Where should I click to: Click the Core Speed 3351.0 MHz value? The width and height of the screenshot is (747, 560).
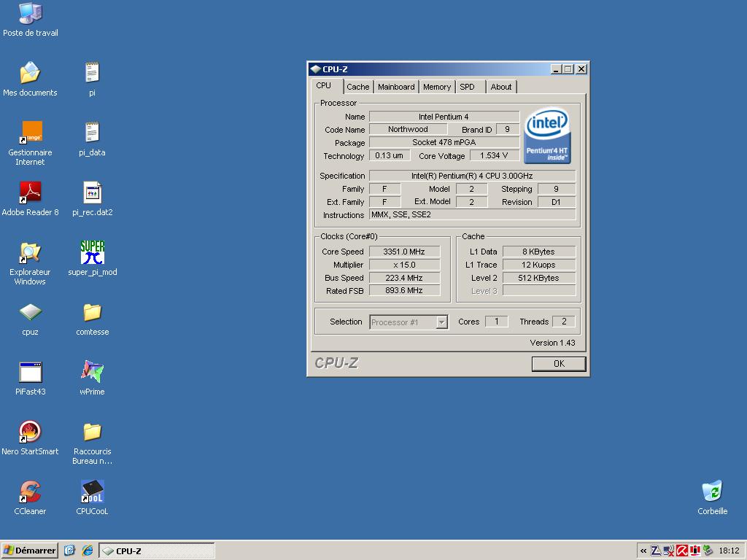404,252
